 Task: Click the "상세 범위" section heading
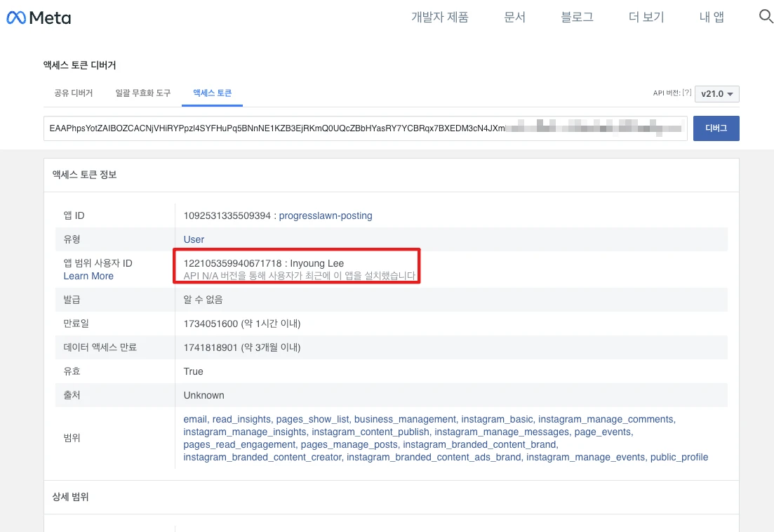pos(71,497)
